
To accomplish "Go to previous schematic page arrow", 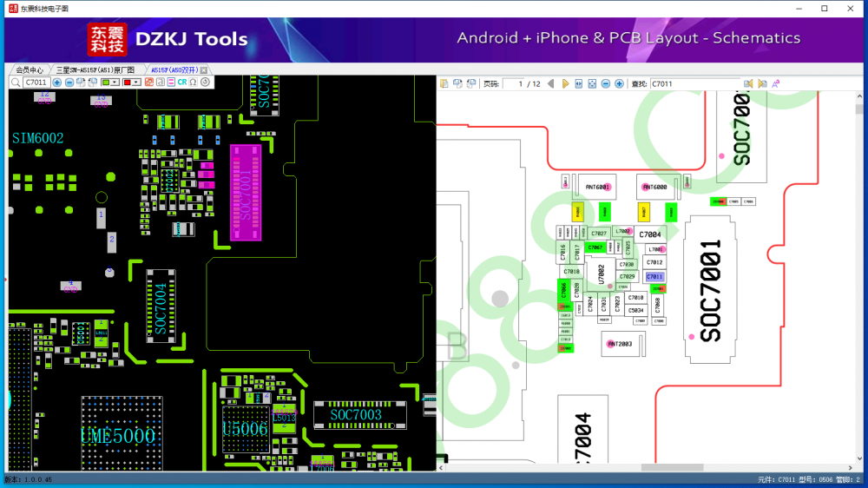I will click(552, 83).
